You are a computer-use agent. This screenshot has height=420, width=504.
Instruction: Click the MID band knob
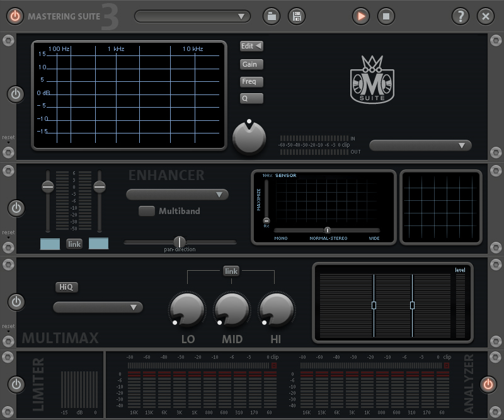[x=232, y=309]
